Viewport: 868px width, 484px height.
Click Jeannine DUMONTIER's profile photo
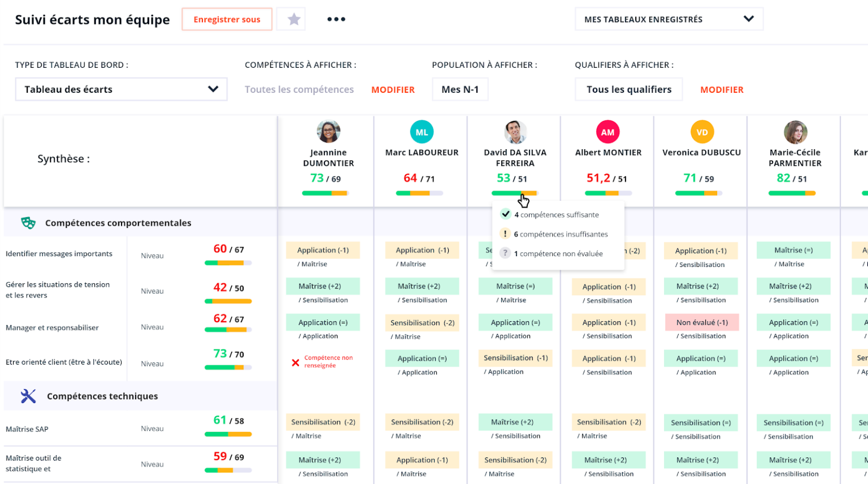pyautogui.click(x=328, y=132)
